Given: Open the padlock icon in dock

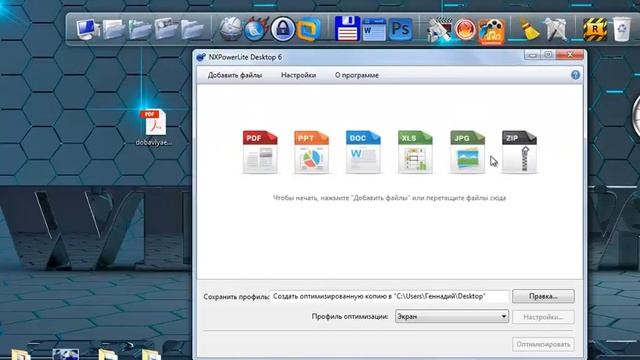Looking at the screenshot, I should [283, 29].
